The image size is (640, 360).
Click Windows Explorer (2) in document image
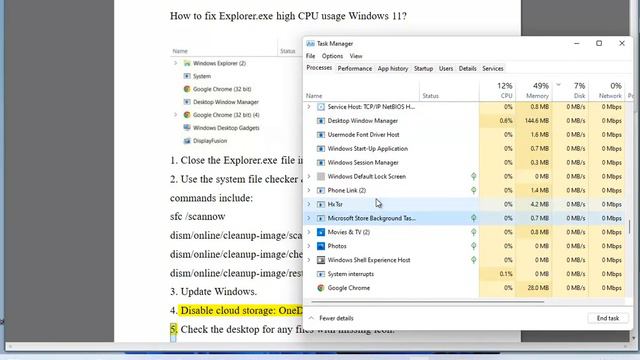point(219,63)
